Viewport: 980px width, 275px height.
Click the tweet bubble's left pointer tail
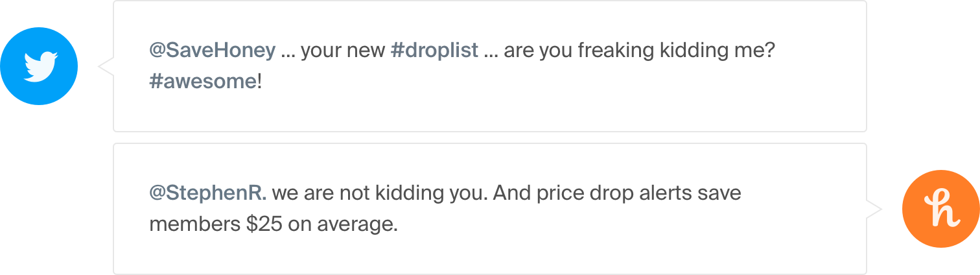106,66
